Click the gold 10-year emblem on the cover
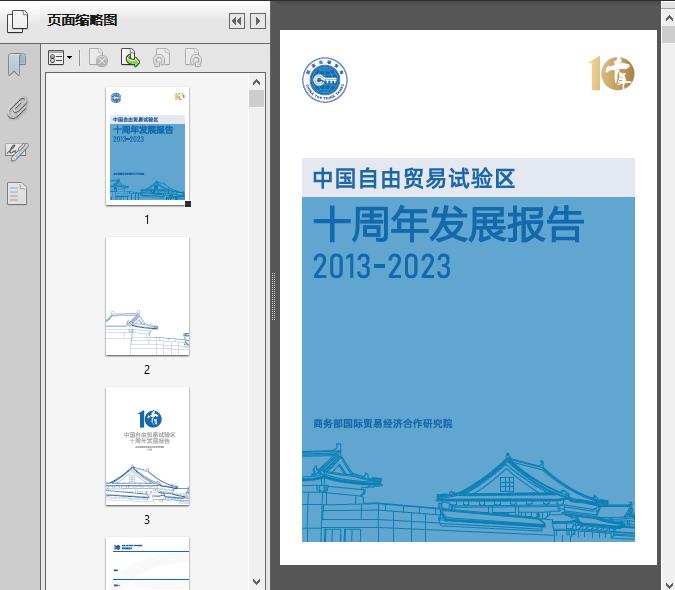This screenshot has height=590, width=675. (611, 73)
